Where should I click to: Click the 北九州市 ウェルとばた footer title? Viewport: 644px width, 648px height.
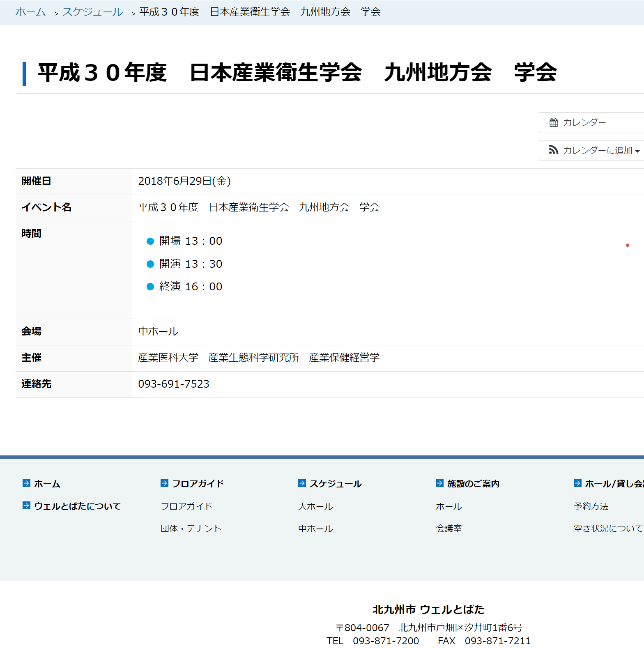[x=428, y=609]
